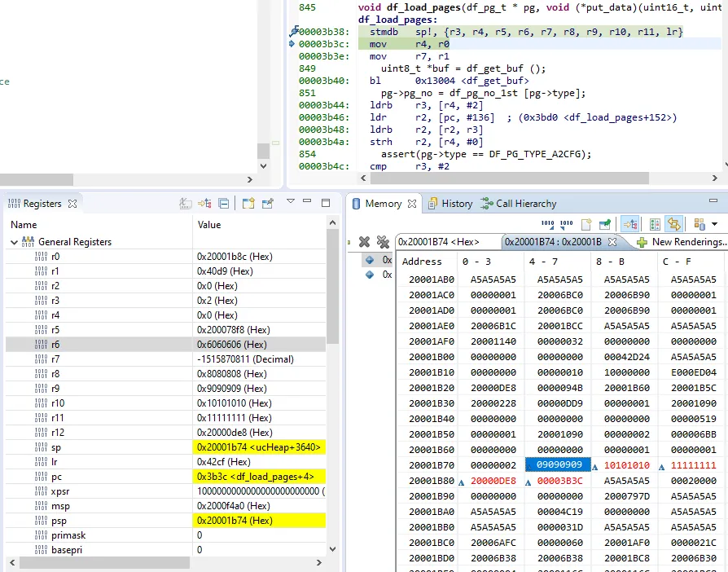Toggle Link Memory Rendering Panes button

point(673,224)
